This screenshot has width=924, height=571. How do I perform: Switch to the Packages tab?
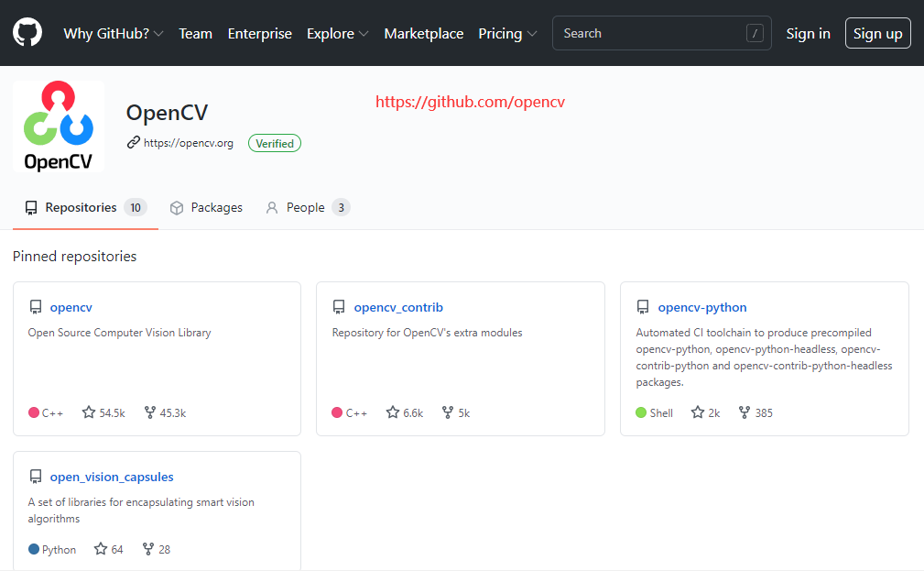point(206,208)
